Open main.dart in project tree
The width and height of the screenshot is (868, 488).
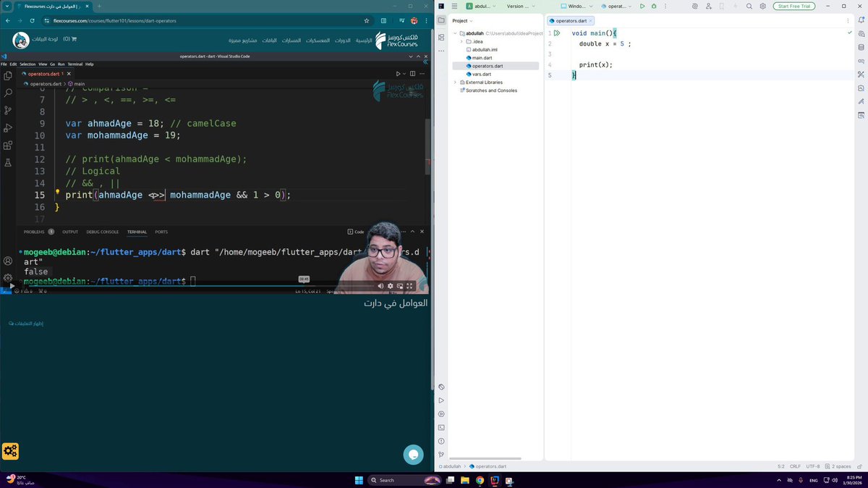click(x=482, y=58)
